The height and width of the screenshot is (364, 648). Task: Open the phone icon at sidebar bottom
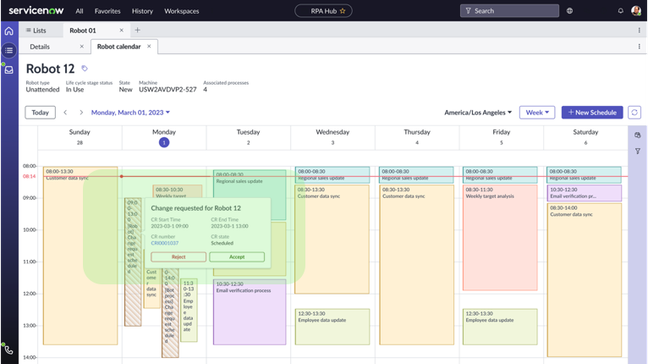tap(9, 350)
